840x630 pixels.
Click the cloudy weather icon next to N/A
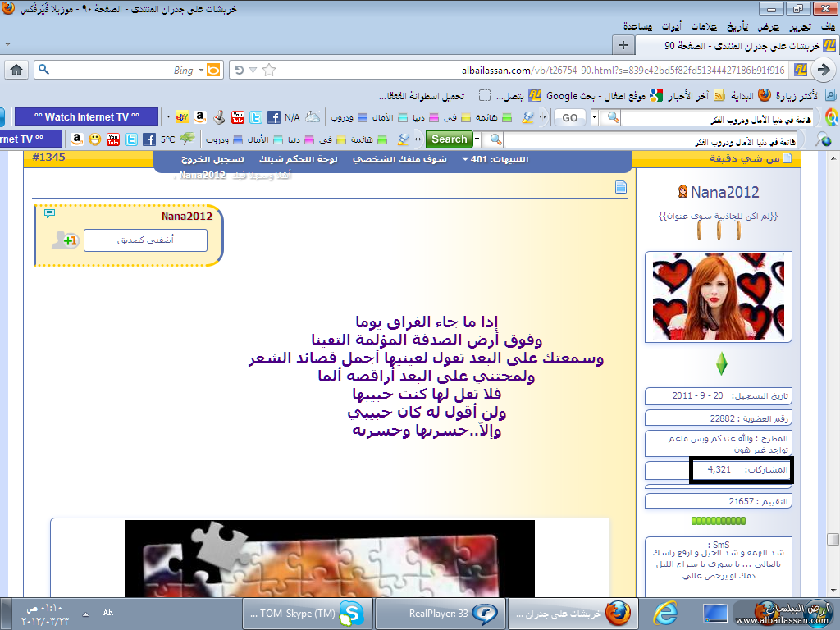(313, 116)
